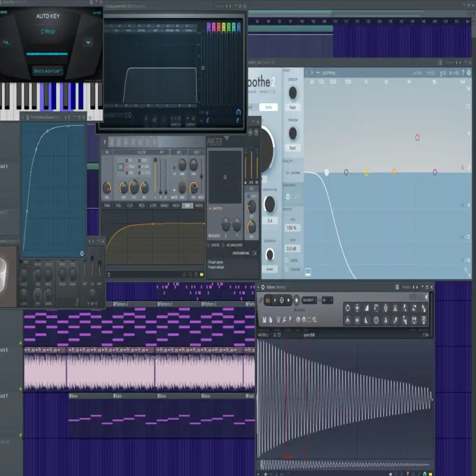This screenshot has width=476, height=476.
Task: Click the circular clock tool in Edison grid
Action: click(x=376, y=320)
